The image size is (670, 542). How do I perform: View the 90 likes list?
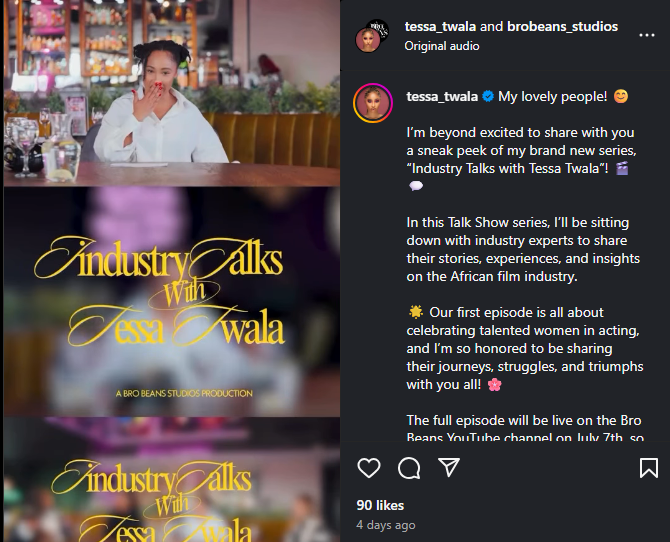[x=380, y=505]
